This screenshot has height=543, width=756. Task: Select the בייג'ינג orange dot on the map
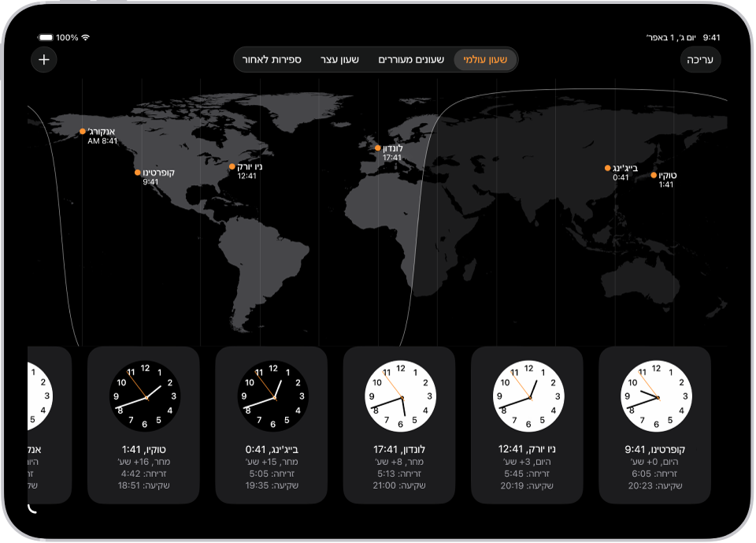click(607, 168)
